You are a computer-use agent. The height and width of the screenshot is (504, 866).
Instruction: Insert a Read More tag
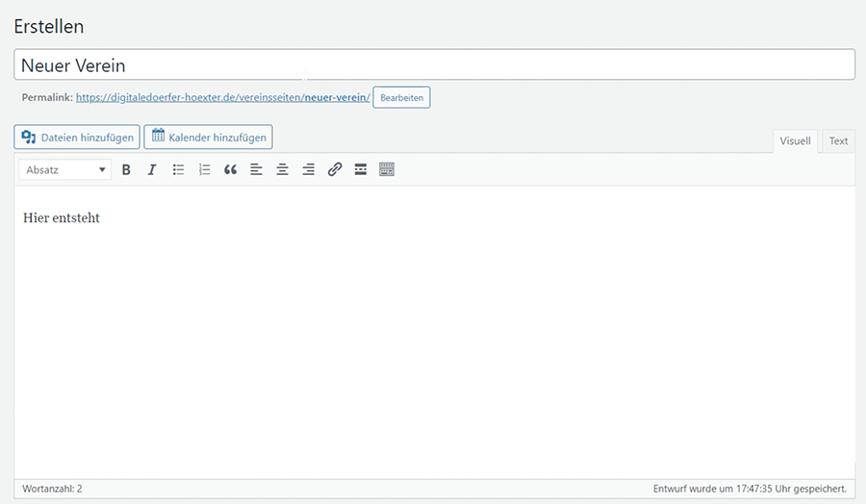click(361, 169)
